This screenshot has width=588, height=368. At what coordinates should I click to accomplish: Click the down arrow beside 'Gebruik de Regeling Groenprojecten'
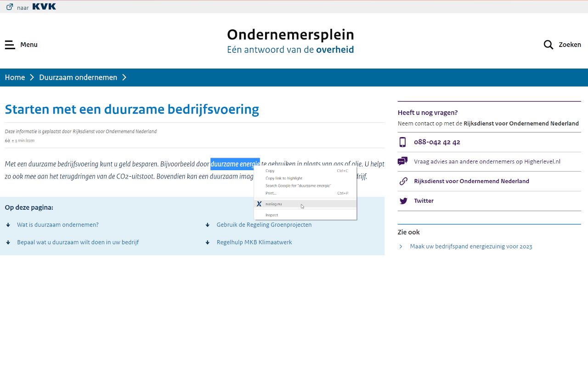208,225
